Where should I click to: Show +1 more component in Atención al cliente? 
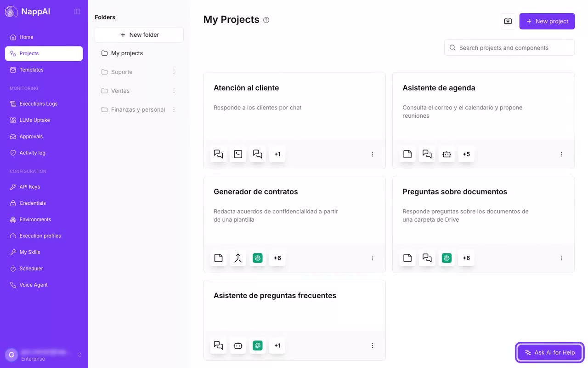tap(277, 154)
